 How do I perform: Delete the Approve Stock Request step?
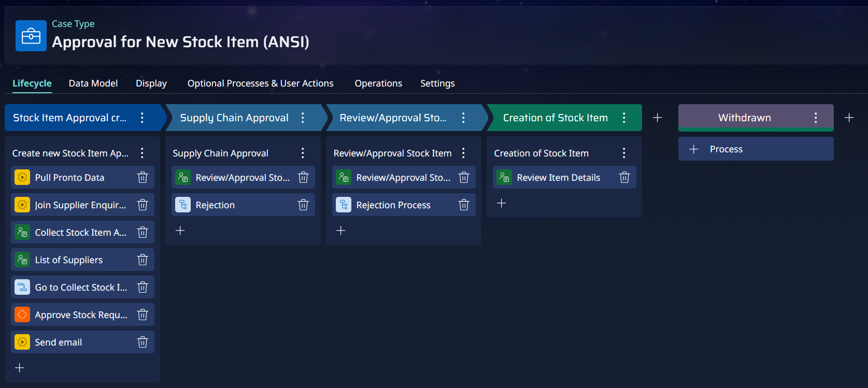[x=143, y=315]
